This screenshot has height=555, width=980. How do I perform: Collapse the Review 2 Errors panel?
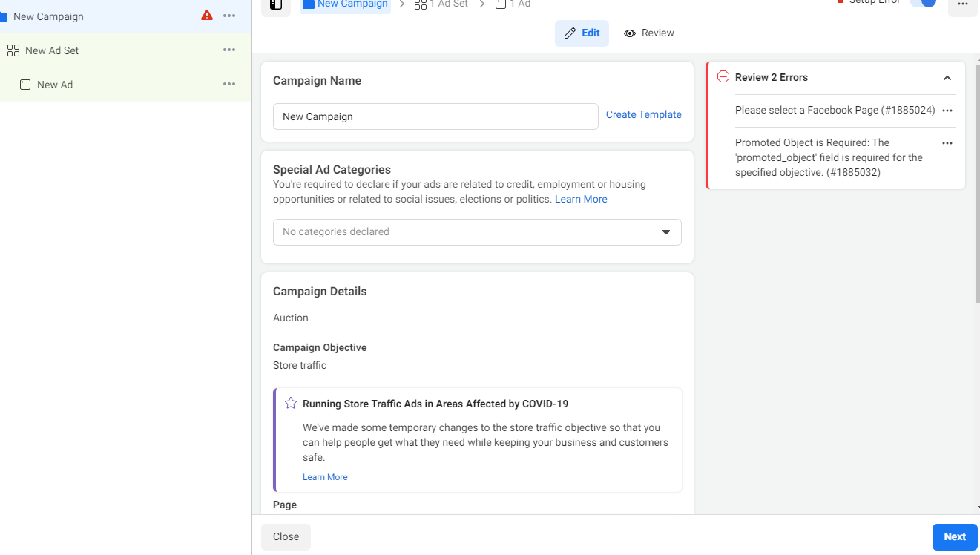point(947,78)
